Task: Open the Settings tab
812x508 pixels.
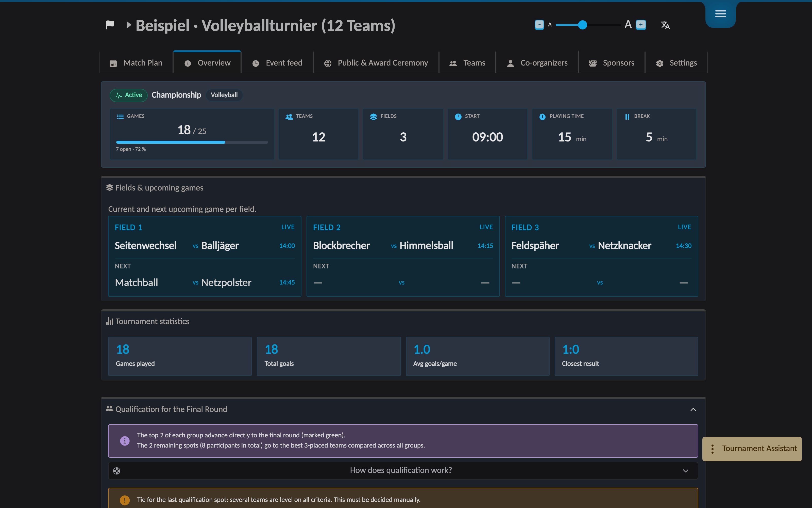Action: 676,63
